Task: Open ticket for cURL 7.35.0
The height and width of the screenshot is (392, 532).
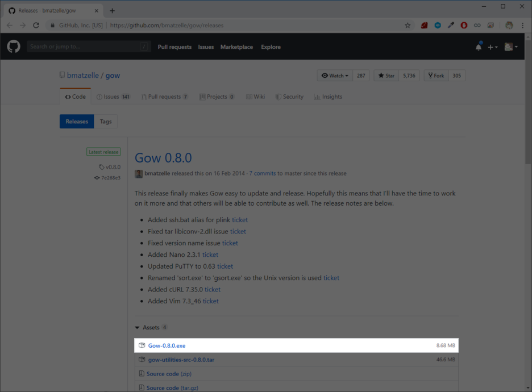Action: coord(213,289)
